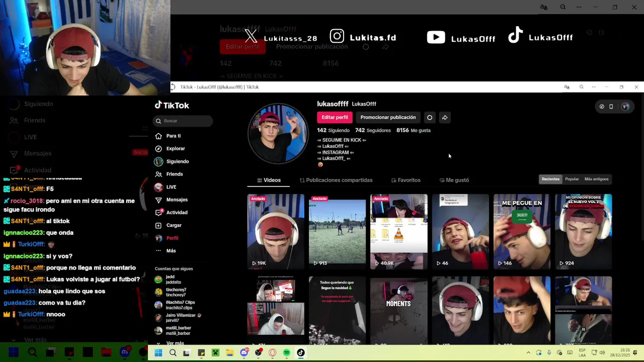Open profile settings gear icon
644x362 pixels.
430,117
